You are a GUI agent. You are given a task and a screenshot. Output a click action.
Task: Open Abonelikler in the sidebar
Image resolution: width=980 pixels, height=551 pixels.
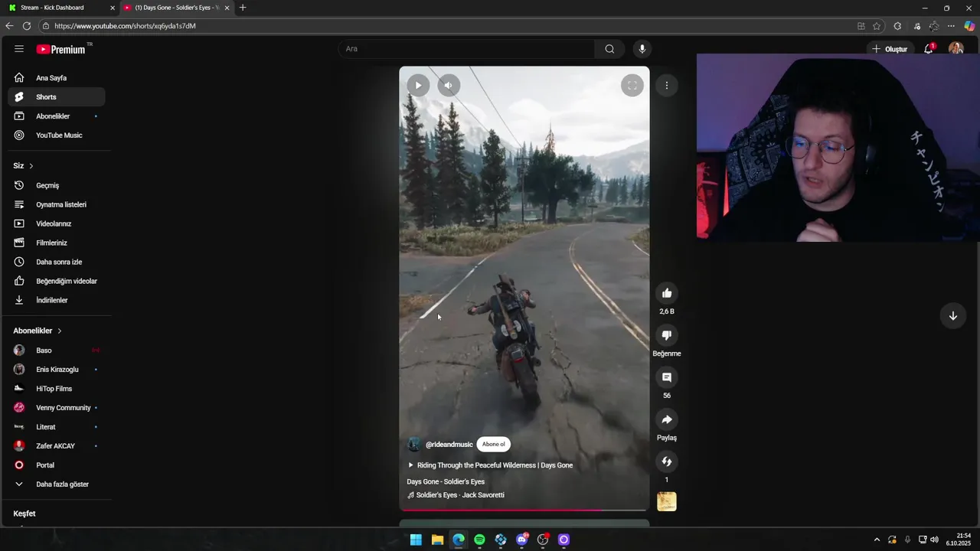[57, 116]
